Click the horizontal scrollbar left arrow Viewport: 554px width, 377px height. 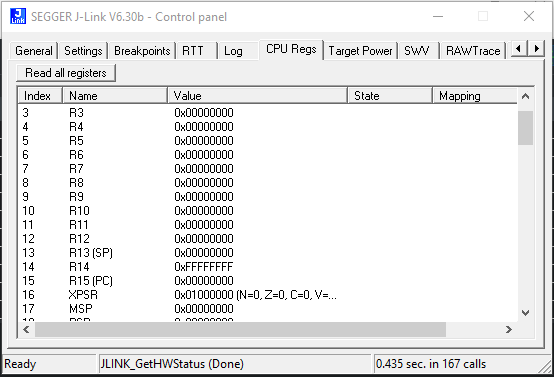click(26, 329)
